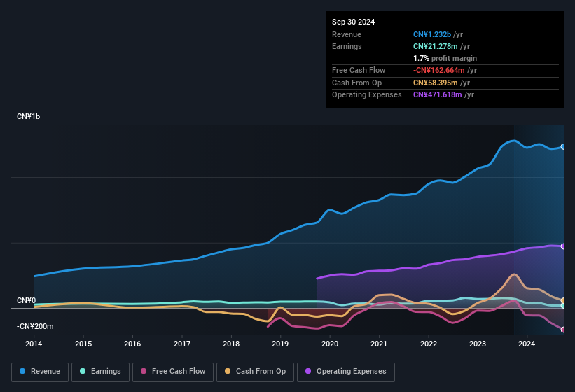Image resolution: width=575 pixels, height=392 pixels.
Task: Click the CN¥1.232b revenue value
Action: coord(432,34)
